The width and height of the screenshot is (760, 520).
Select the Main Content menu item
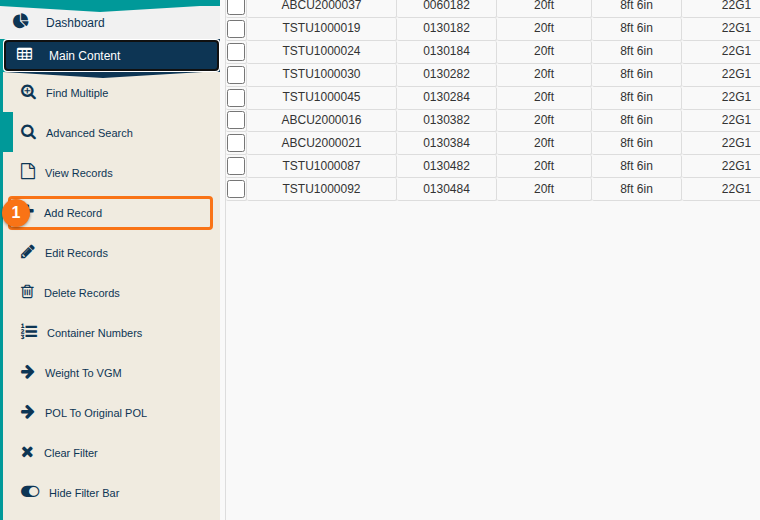tap(111, 55)
